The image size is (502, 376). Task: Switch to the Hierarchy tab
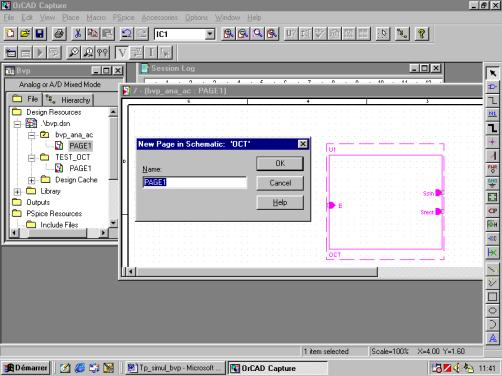pos(68,100)
